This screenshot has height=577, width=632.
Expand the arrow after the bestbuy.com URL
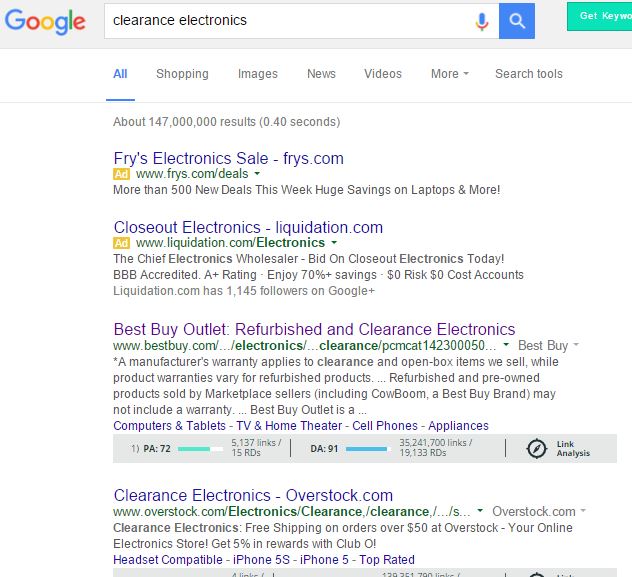point(506,345)
